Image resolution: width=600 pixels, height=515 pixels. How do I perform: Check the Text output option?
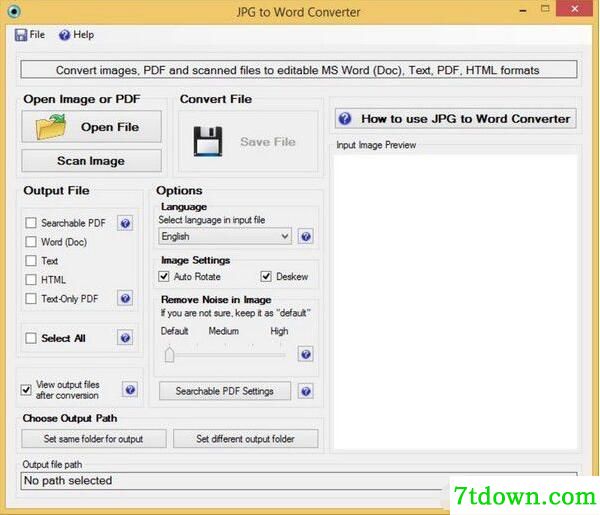31,261
